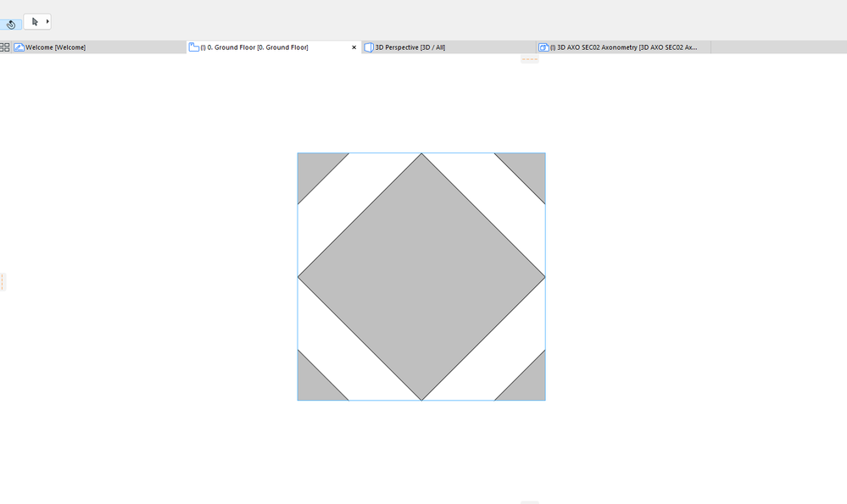Select the top-right gray corner triangle
The image size is (847, 504).
tap(528, 170)
